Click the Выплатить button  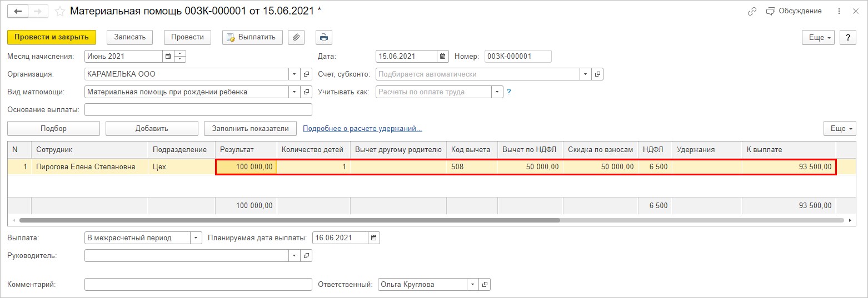click(252, 37)
